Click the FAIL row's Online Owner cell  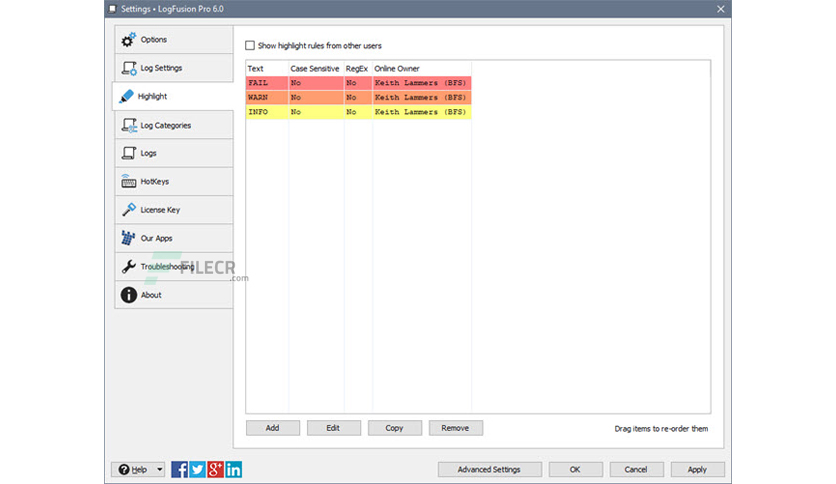pos(422,83)
